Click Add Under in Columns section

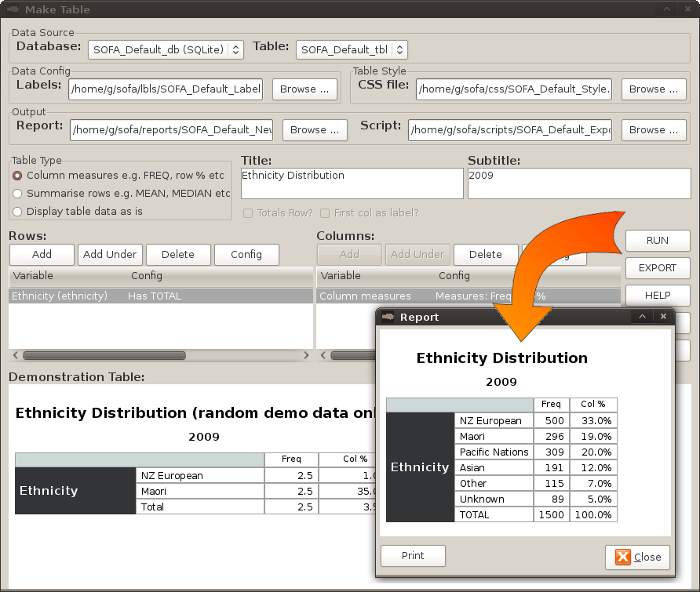[417, 254]
